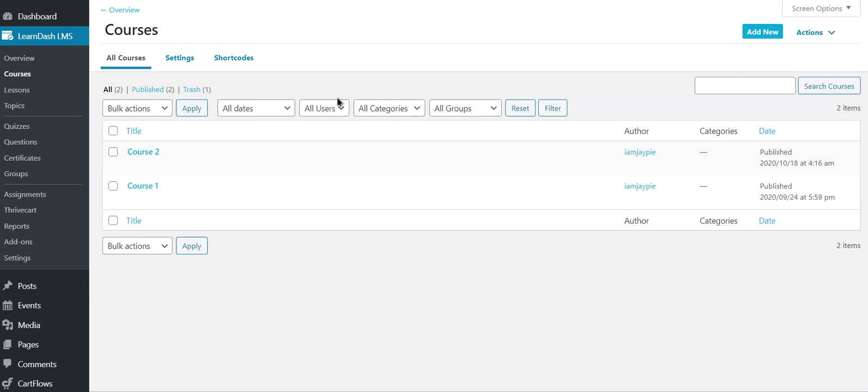Select all courses via header checkbox
This screenshot has width=868, height=392.
[x=113, y=131]
